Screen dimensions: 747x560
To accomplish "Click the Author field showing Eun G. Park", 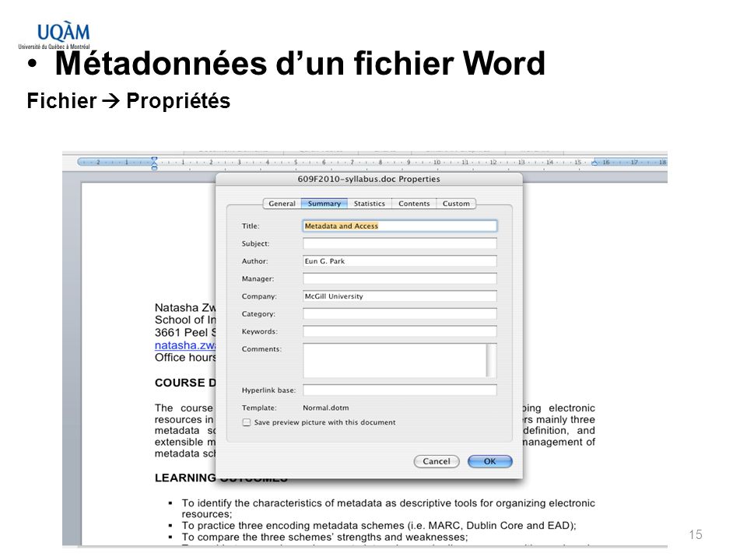I will tap(400, 261).
